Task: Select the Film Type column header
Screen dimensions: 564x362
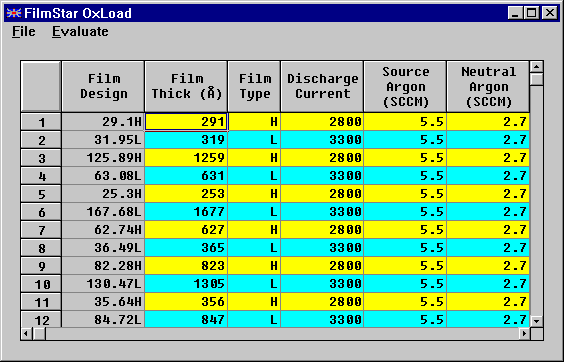Action: coord(254,86)
